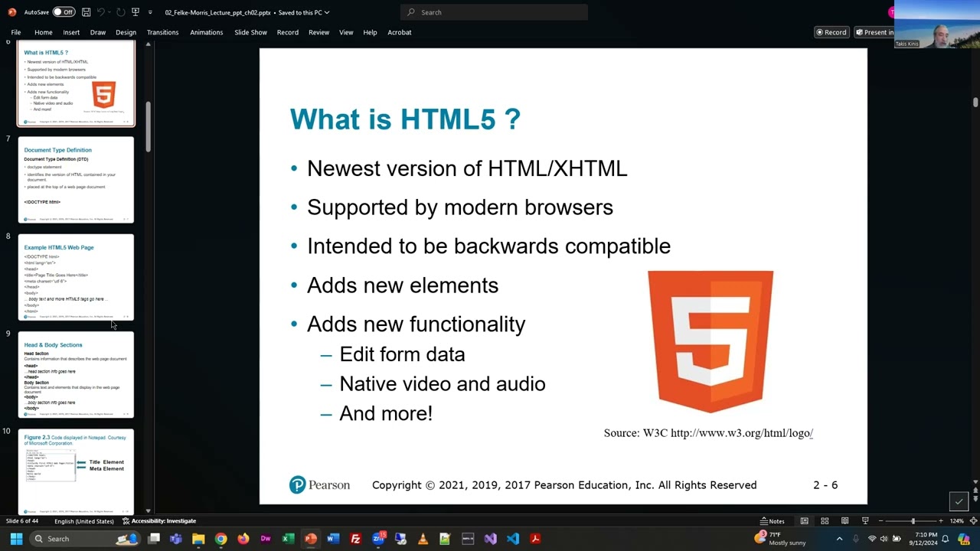The height and width of the screenshot is (551, 980).
Task: Open the Windows Start menu
Action: click(16, 539)
